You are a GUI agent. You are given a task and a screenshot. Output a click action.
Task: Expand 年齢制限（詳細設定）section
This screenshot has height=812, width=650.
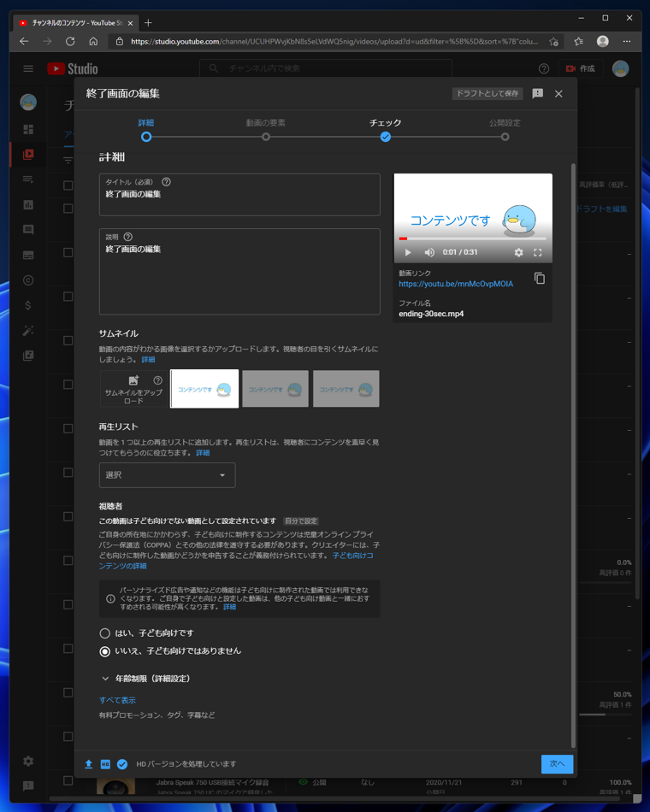click(x=145, y=679)
